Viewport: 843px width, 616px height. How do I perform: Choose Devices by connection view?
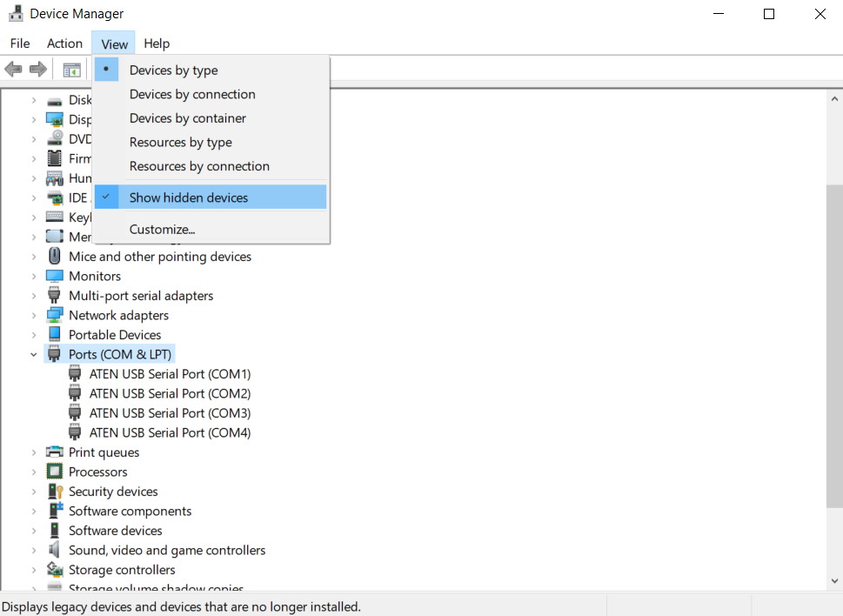pyautogui.click(x=192, y=94)
